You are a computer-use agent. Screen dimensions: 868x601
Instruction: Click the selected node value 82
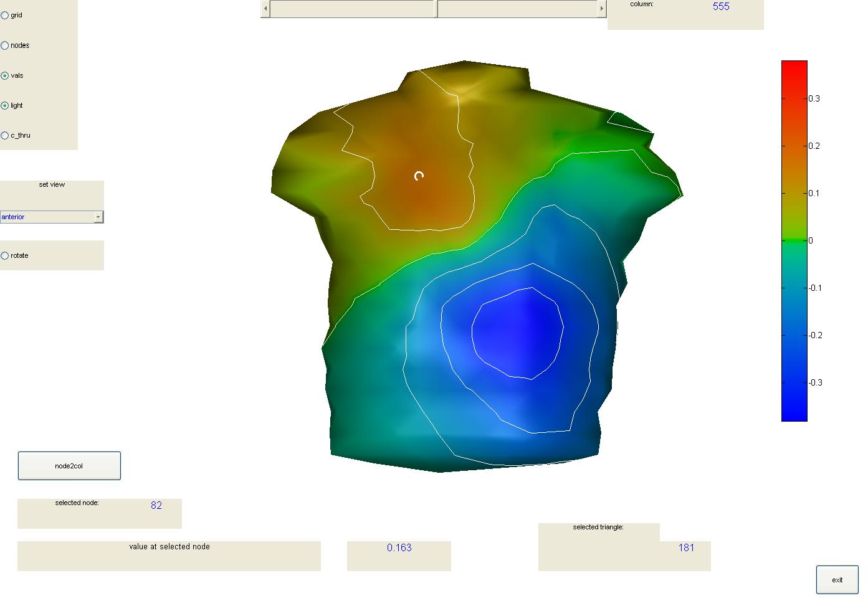pyautogui.click(x=156, y=506)
